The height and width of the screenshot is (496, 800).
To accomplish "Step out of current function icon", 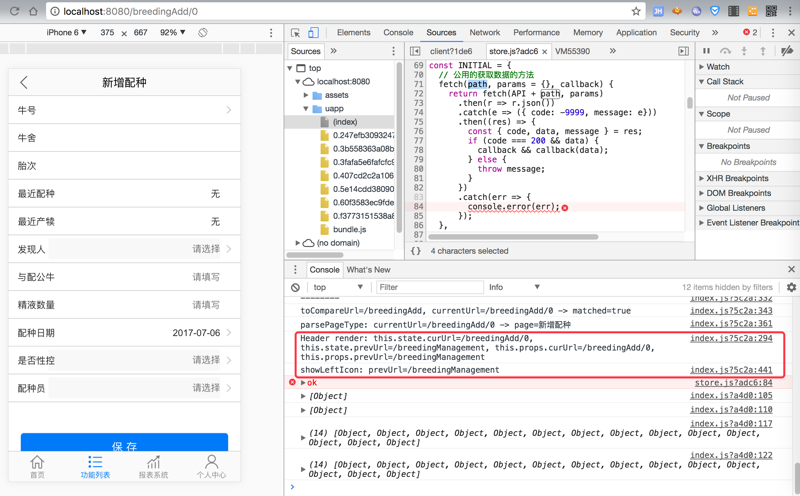I will coord(763,51).
